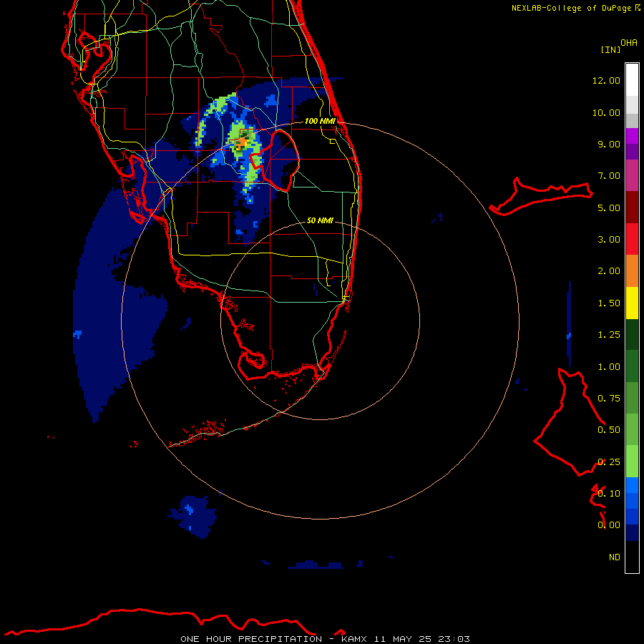The height and width of the screenshot is (644, 644).
Task: Click the 5.00 legend value
Action: click(609, 208)
